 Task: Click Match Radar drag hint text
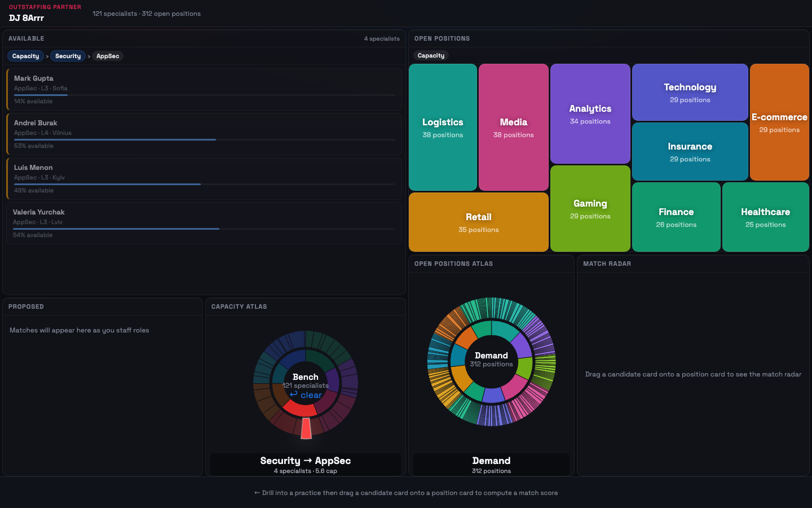(x=693, y=374)
